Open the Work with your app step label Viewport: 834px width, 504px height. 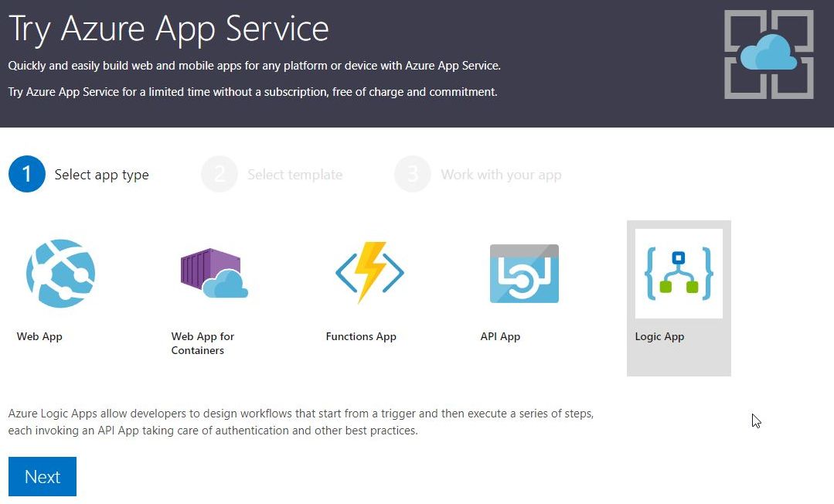pyautogui.click(x=501, y=175)
